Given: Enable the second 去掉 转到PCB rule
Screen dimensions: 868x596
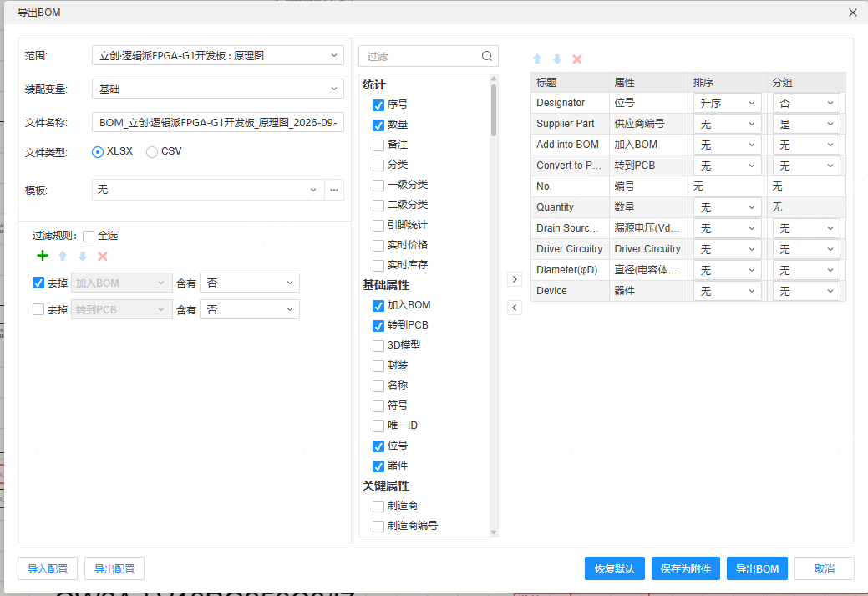Looking at the screenshot, I should pos(38,309).
